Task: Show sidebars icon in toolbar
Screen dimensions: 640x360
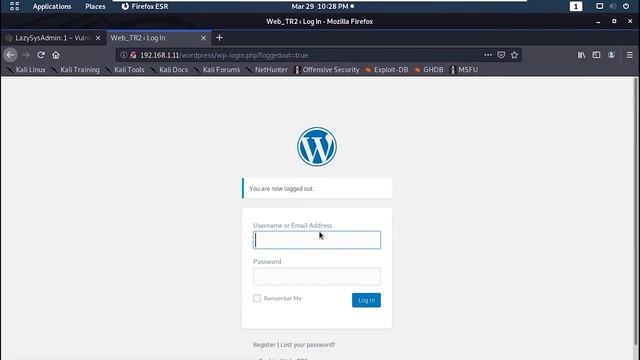Action: pyautogui.click(x=596, y=55)
